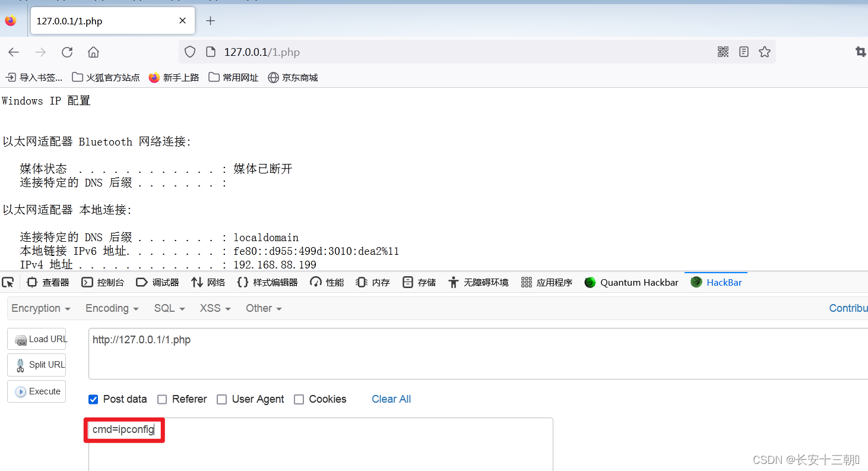Open the shield tracking protection icon
Image resolution: width=868 pixels, height=471 pixels.
click(190, 52)
